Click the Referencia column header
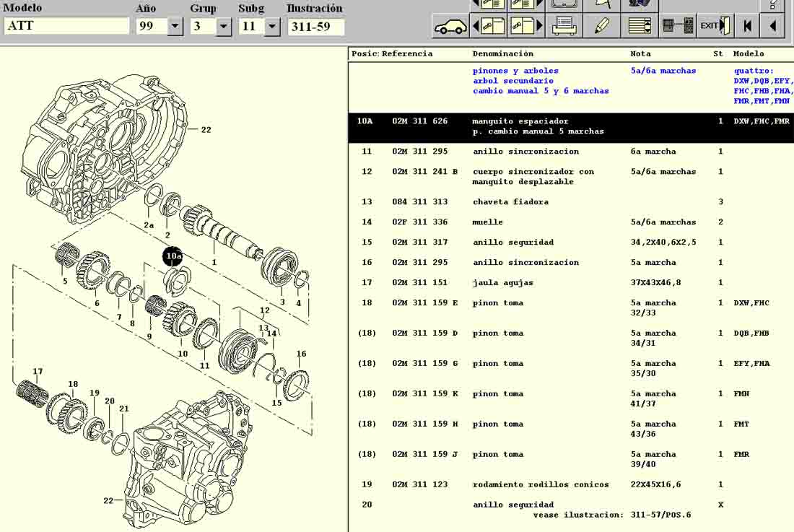Screen dimensions: 794x532 point(407,54)
